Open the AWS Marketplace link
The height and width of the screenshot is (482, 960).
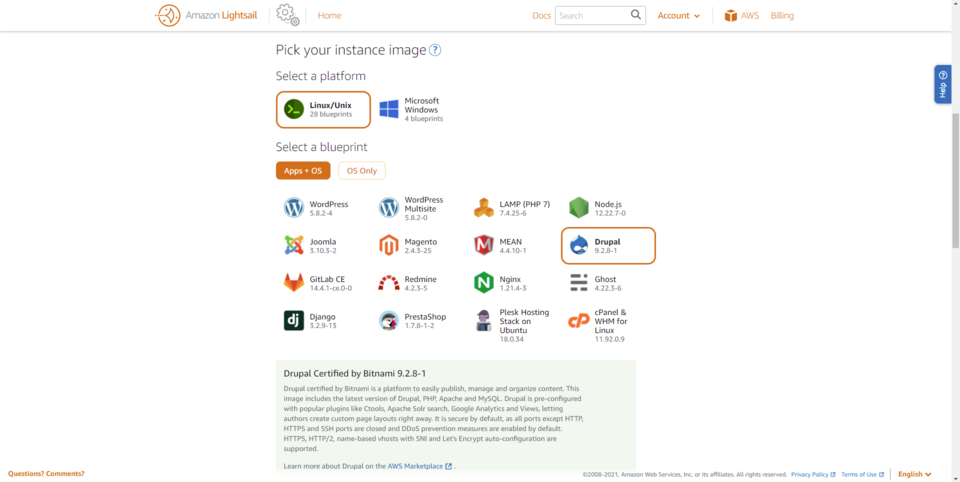click(419, 466)
